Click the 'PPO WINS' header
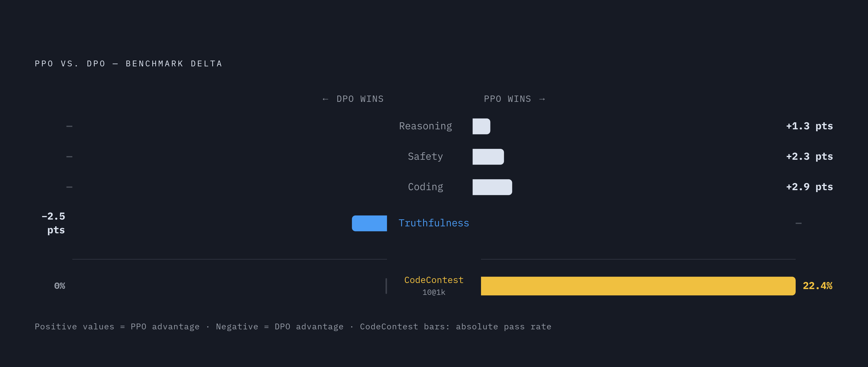This screenshot has width=868, height=367. pyautogui.click(x=515, y=99)
